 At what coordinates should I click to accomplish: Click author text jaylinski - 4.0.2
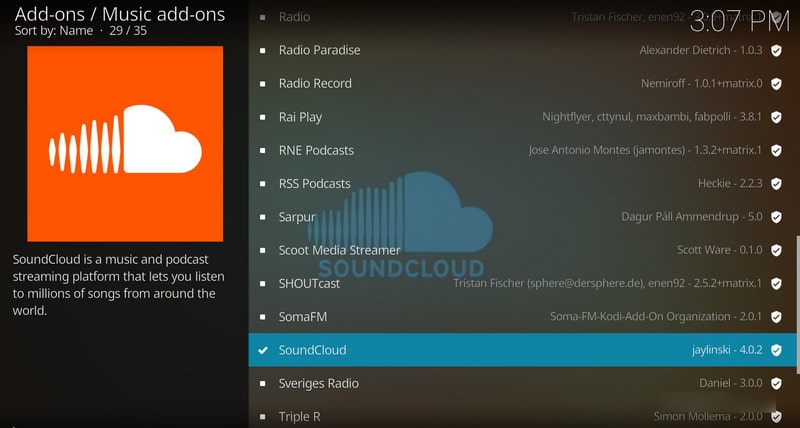727,350
